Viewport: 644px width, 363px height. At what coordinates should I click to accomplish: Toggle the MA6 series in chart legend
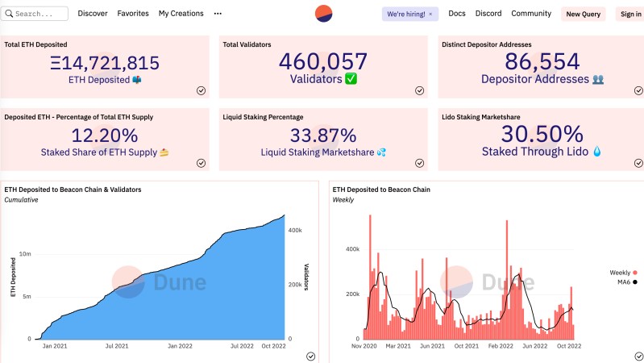pyautogui.click(x=624, y=282)
